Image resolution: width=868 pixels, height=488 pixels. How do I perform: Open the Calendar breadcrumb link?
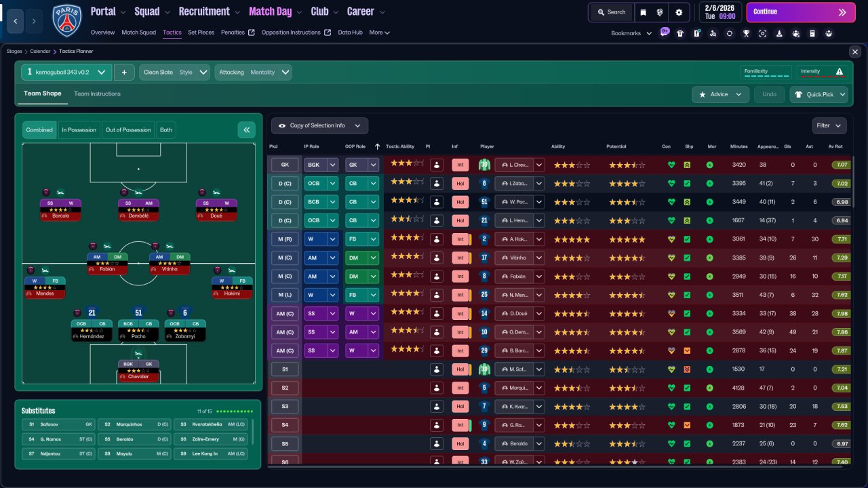pyautogui.click(x=40, y=52)
